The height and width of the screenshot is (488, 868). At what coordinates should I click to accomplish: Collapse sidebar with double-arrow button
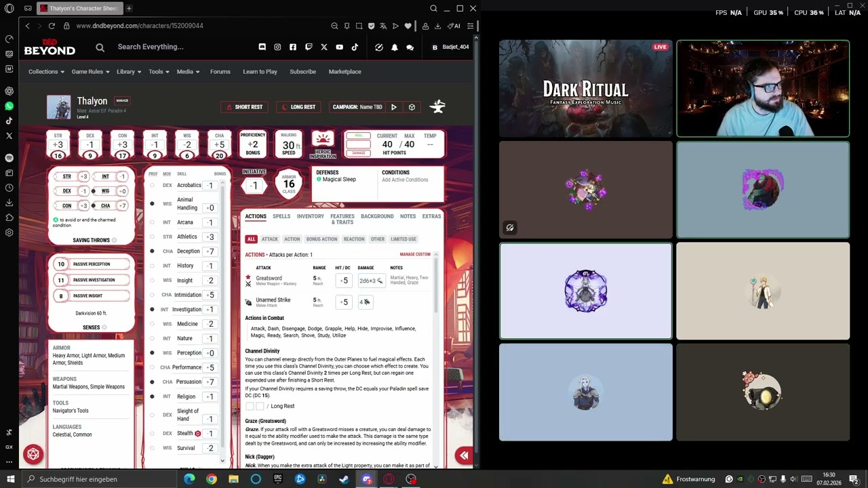(x=464, y=455)
